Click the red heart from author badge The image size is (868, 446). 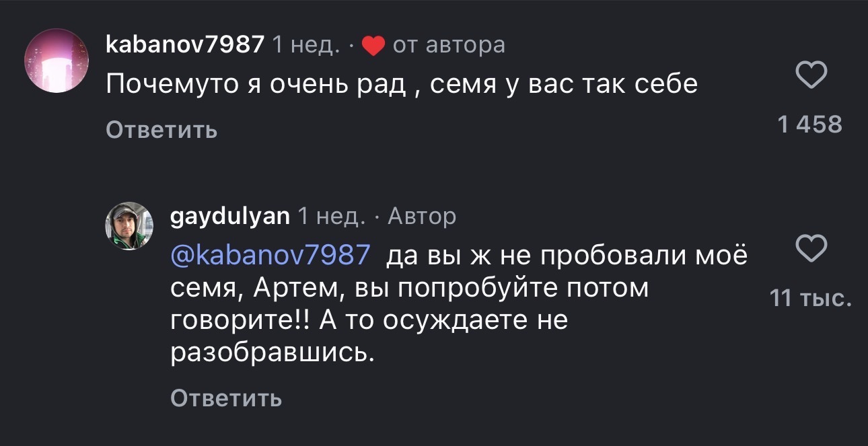373,46
